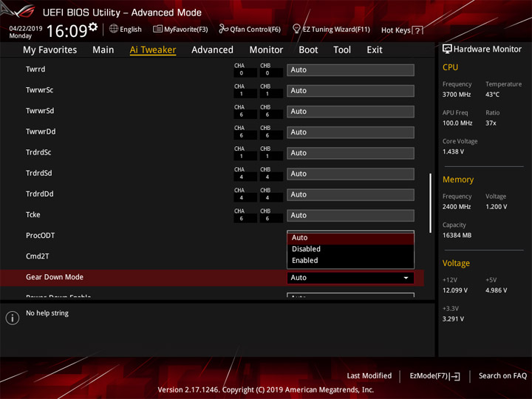The width and height of the screenshot is (532, 399).
Task: Click the MyFavorite list icon
Action: pyautogui.click(x=157, y=29)
